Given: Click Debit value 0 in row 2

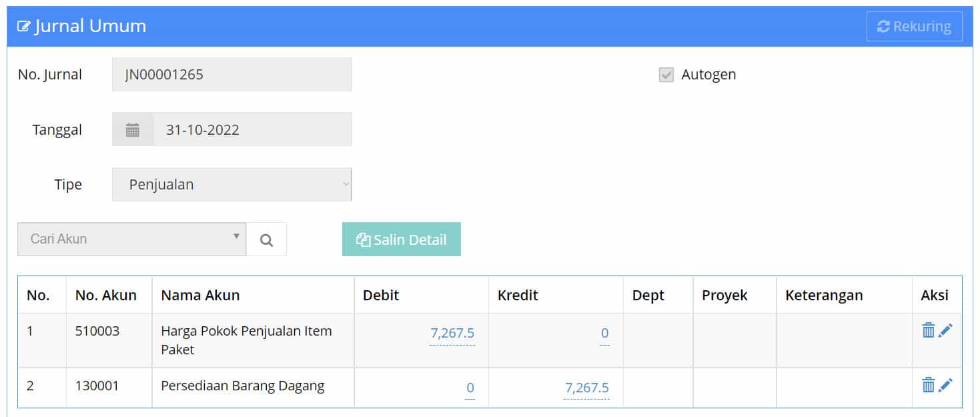Looking at the screenshot, I should (470, 388).
